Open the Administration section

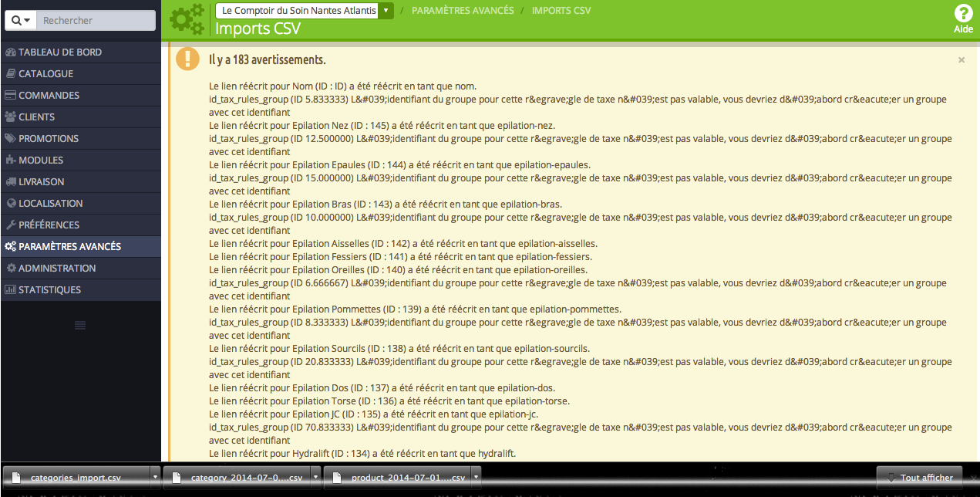[81, 269]
